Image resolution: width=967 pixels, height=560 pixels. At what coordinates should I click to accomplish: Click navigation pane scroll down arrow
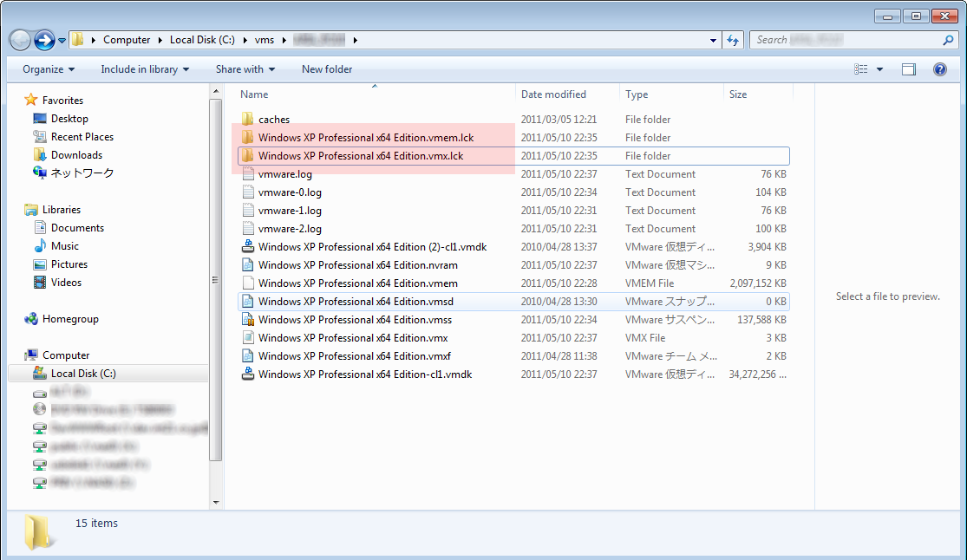tap(216, 503)
